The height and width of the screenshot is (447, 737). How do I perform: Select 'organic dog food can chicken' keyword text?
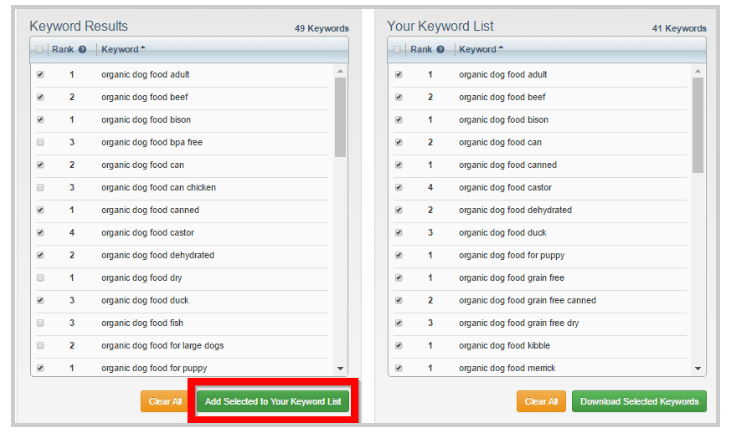(x=158, y=187)
